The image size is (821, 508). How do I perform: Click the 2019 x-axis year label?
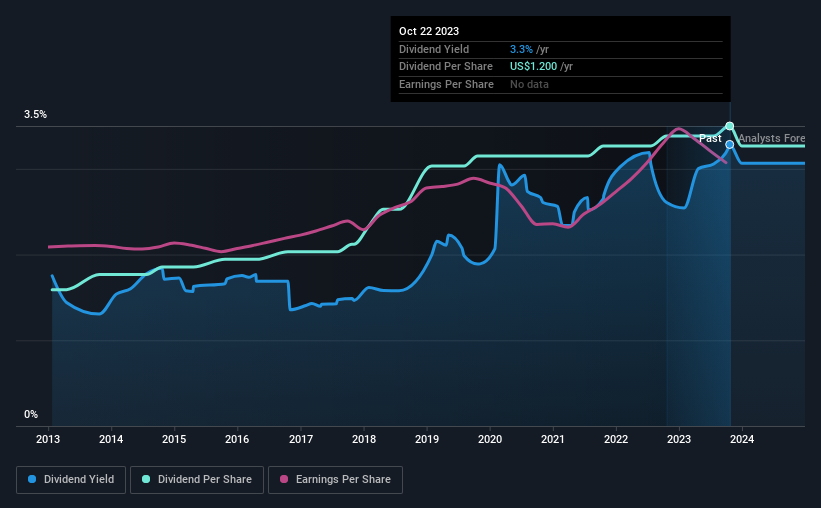click(x=427, y=439)
